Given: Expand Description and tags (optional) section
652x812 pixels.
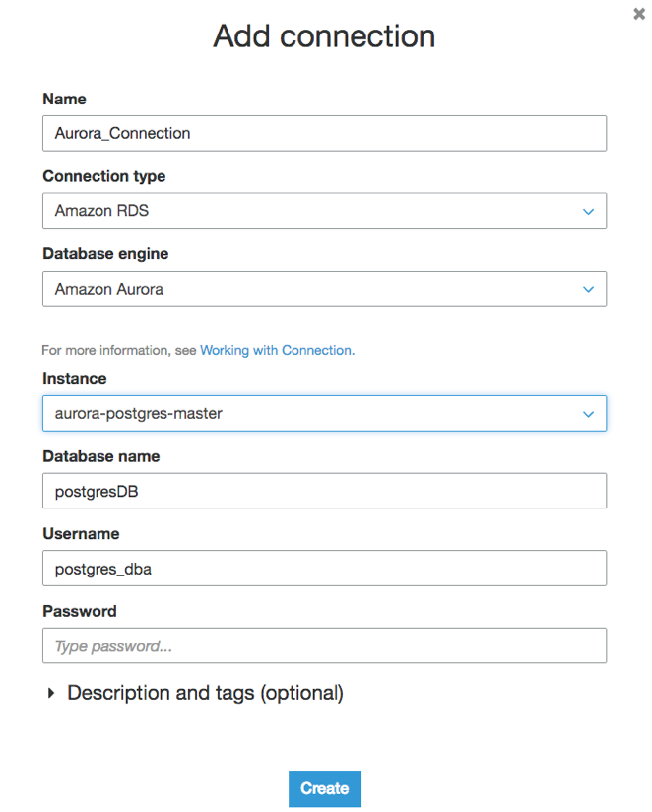Looking at the screenshot, I should point(205,694).
